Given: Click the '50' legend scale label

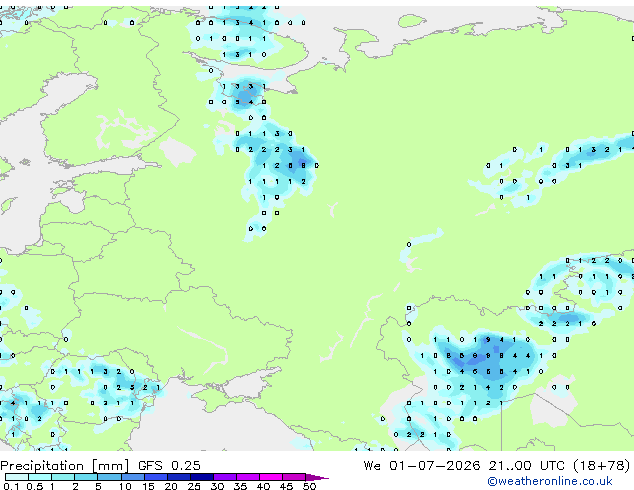Looking at the screenshot, I should [309, 486].
